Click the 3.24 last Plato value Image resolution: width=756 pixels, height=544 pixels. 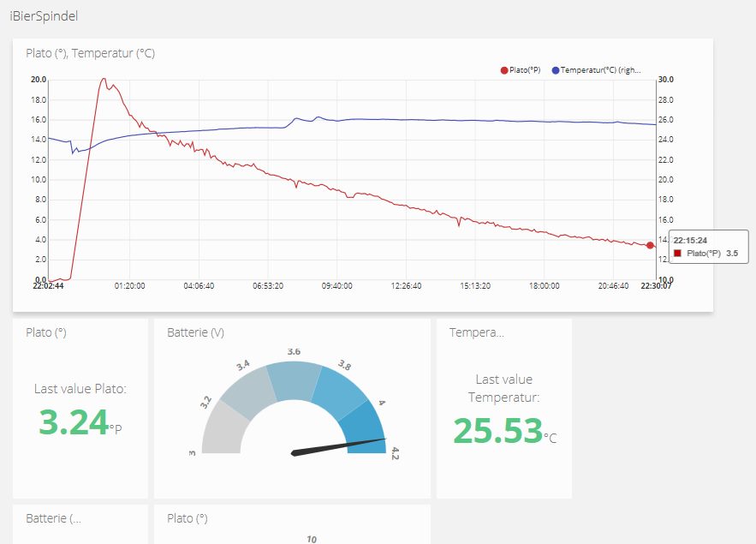click(x=74, y=422)
